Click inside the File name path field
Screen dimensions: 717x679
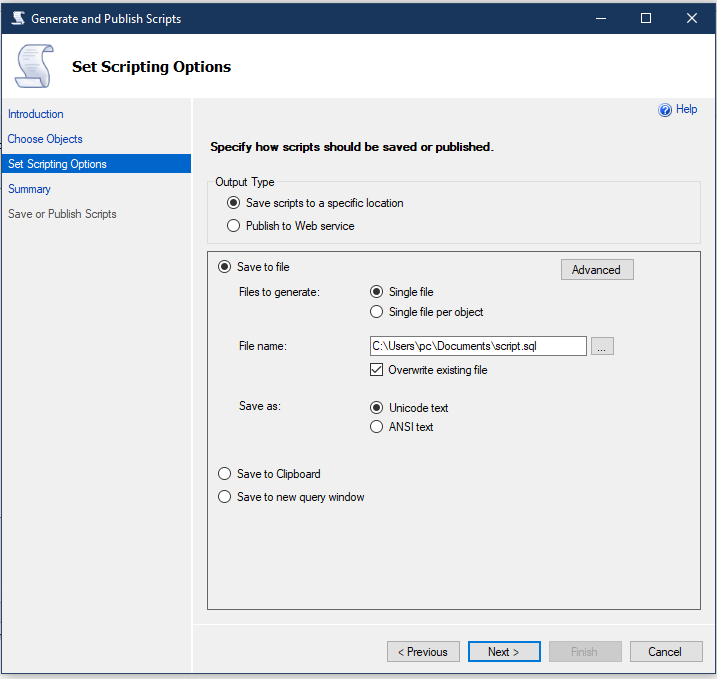477,346
